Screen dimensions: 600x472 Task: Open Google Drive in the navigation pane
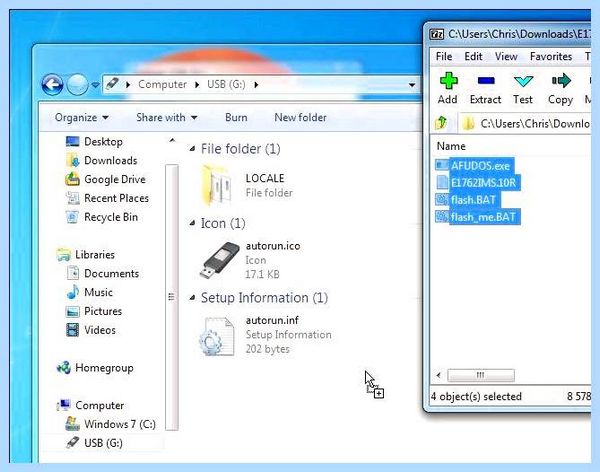click(x=105, y=179)
